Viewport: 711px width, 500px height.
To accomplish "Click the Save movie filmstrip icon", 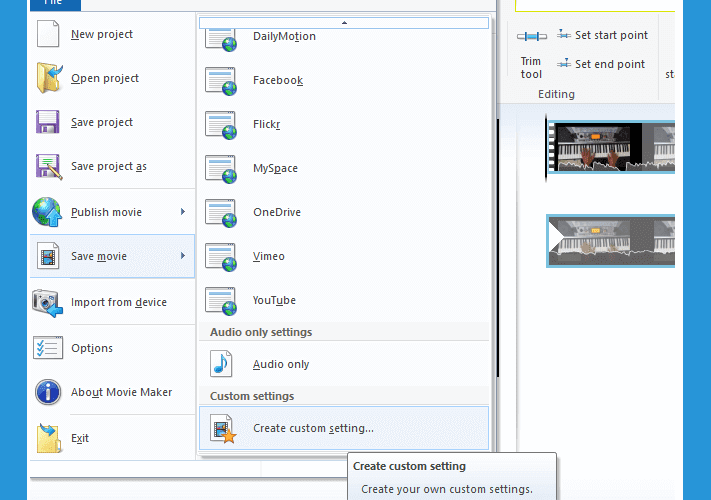I will coord(48,256).
